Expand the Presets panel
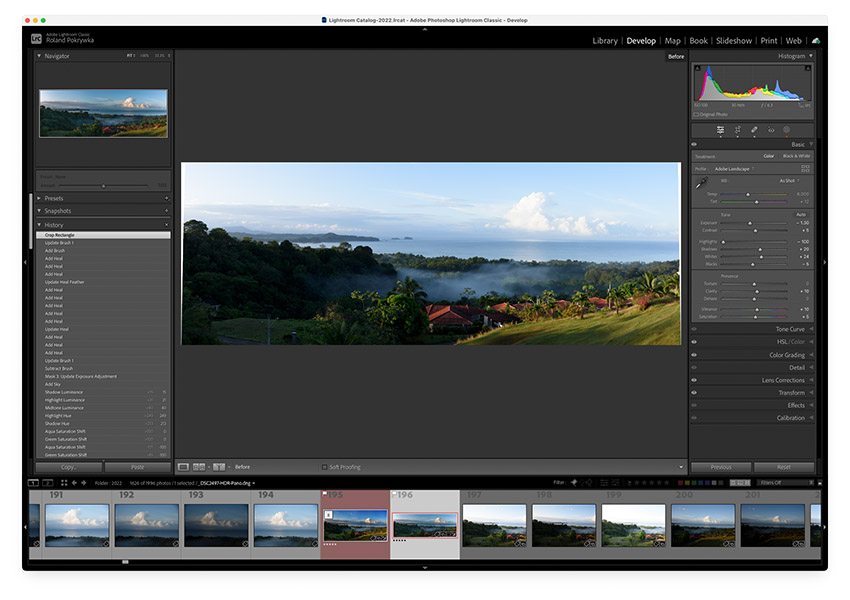The height and width of the screenshot is (600, 850). click(x=54, y=198)
